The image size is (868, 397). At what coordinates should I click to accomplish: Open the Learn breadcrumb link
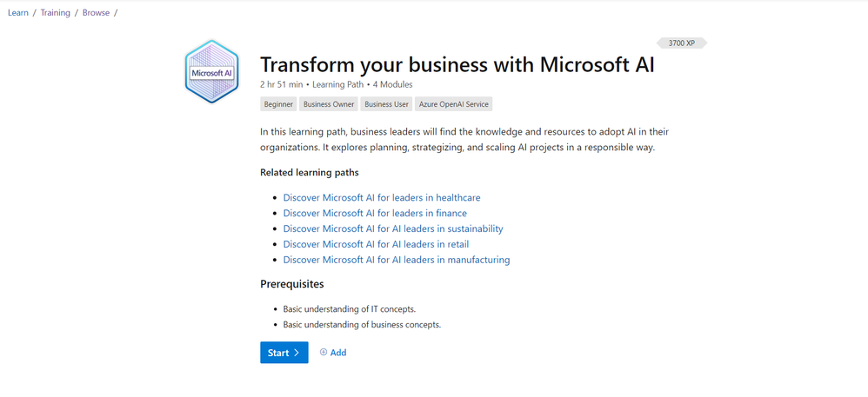(17, 13)
